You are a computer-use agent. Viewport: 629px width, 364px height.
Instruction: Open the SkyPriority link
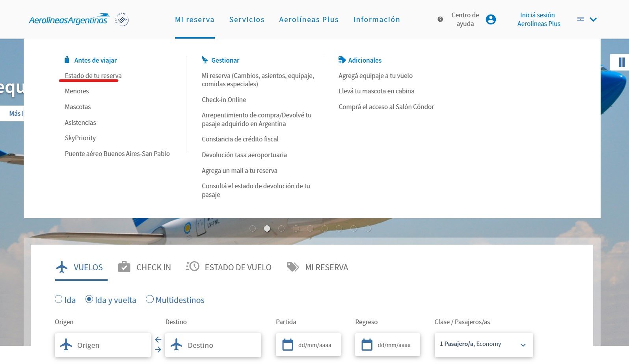(x=80, y=138)
